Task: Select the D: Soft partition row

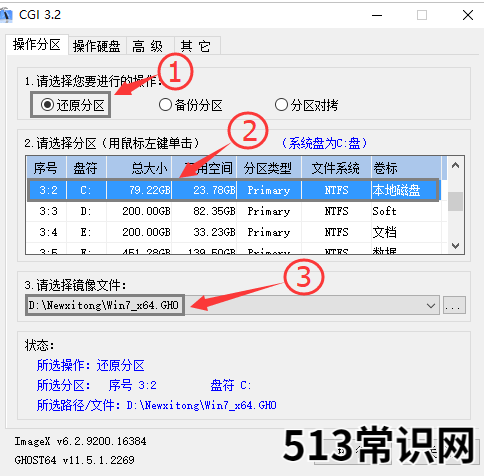Action: point(233,211)
